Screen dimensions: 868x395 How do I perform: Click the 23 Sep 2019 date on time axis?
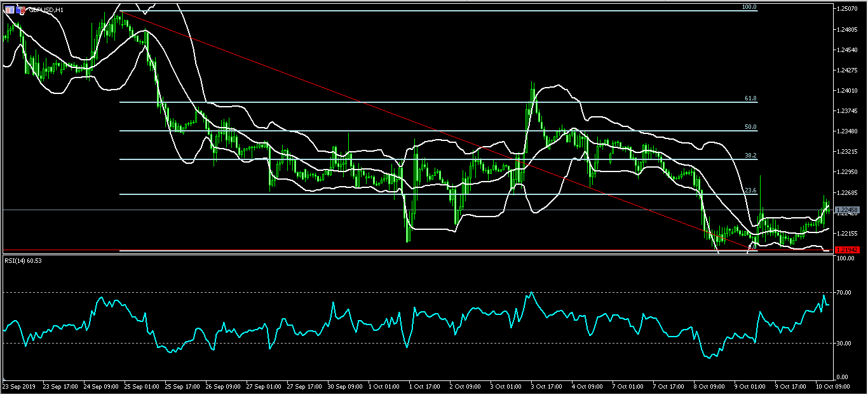(19, 385)
